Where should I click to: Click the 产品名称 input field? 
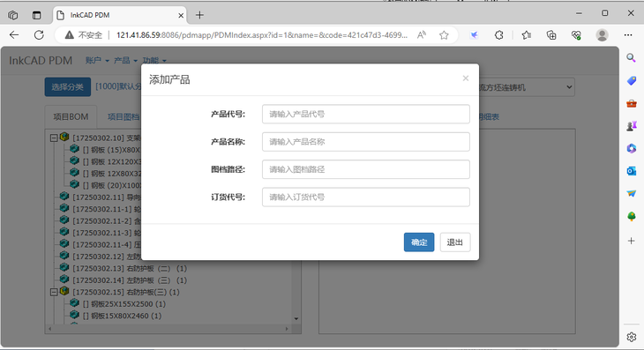pos(365,142)
